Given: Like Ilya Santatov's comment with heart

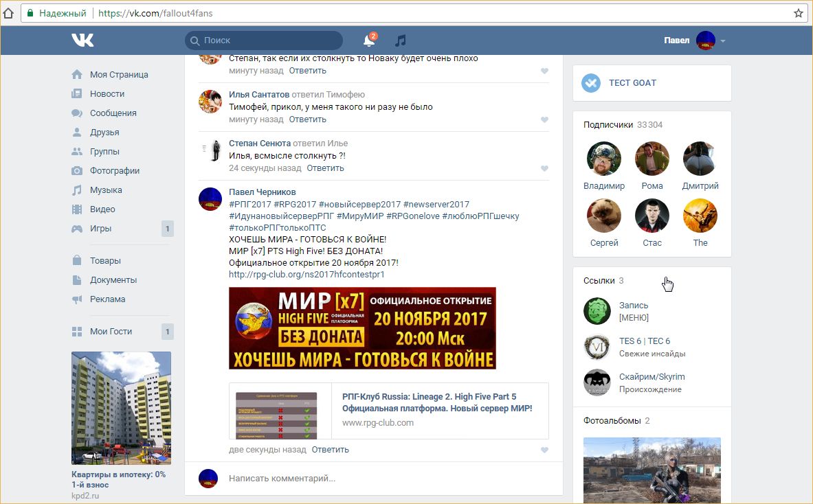Looking at the screenshot, I should click(x=544, y=119).
